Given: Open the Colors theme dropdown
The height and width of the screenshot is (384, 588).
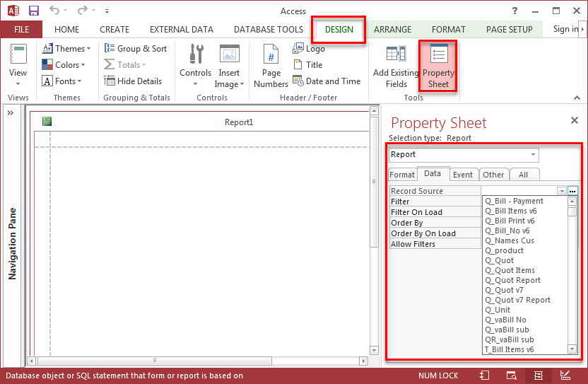Looking at the screenshot, I should tap(64, 64).
